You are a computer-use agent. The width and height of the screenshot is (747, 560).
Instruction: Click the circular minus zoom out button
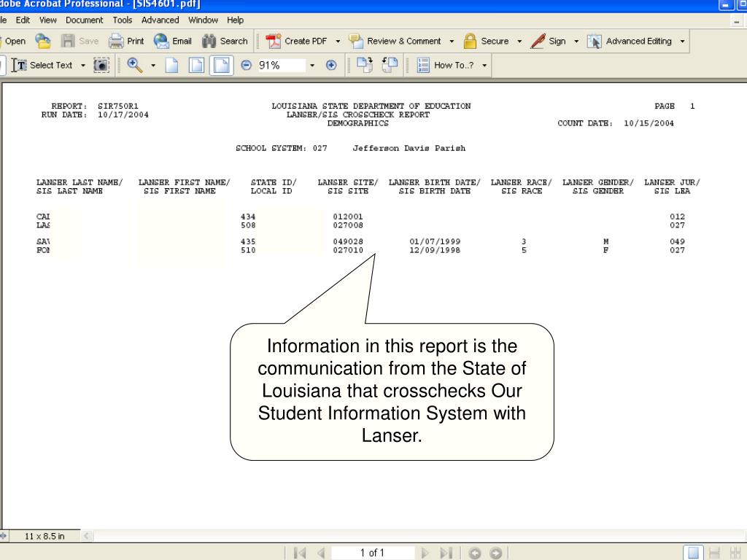[x=246, y=65]
